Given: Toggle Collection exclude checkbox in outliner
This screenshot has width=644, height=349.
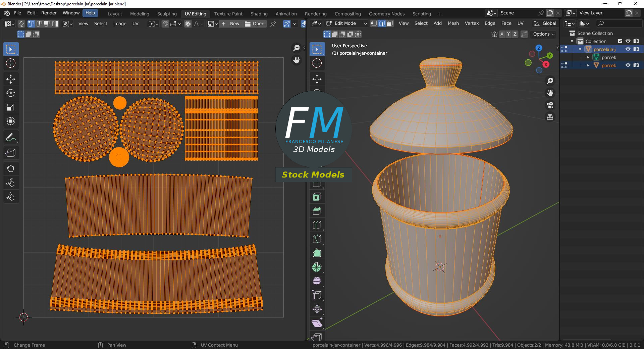Looking at the screenshot, I should tap(620, 41).
